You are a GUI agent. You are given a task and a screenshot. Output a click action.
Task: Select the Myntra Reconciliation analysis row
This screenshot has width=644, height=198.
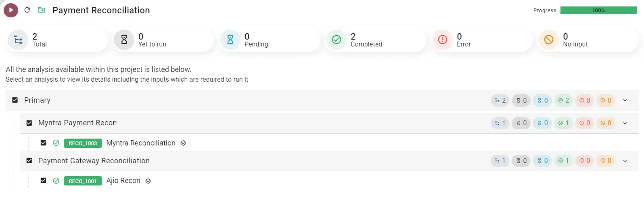coord(140,143)
